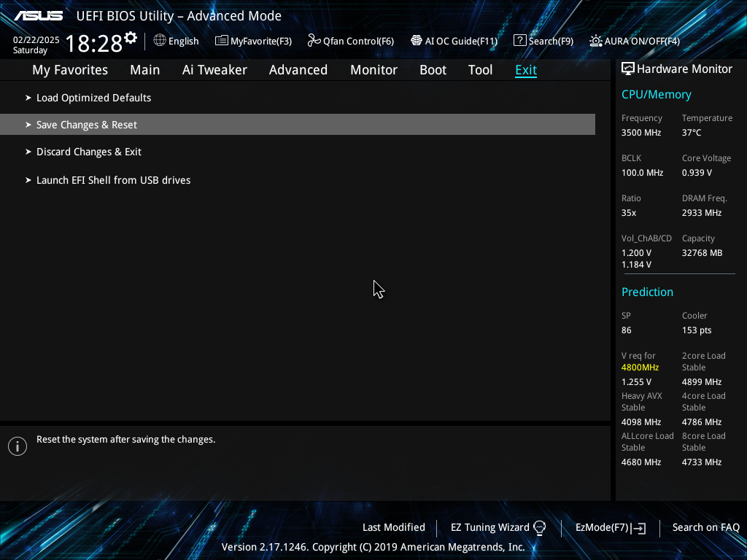Expand arrow beside Discard Changes & Exit

pyautogui.click(x=28, y=152)
